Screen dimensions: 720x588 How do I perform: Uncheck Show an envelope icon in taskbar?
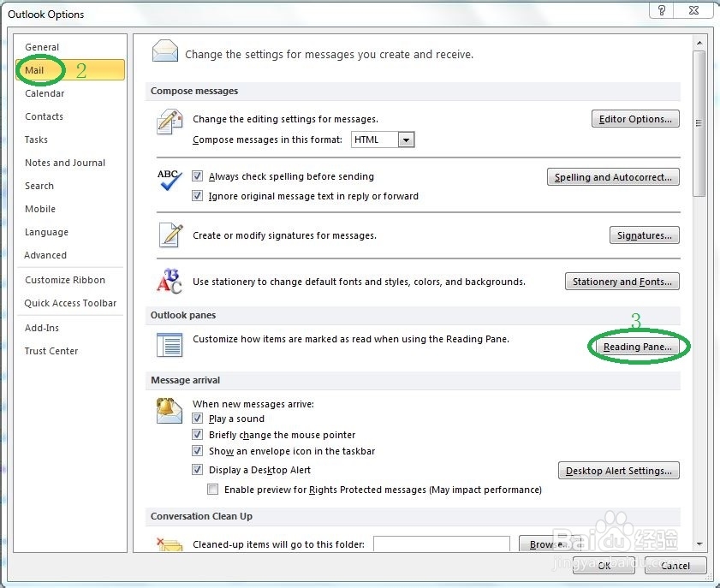(198, 451)
